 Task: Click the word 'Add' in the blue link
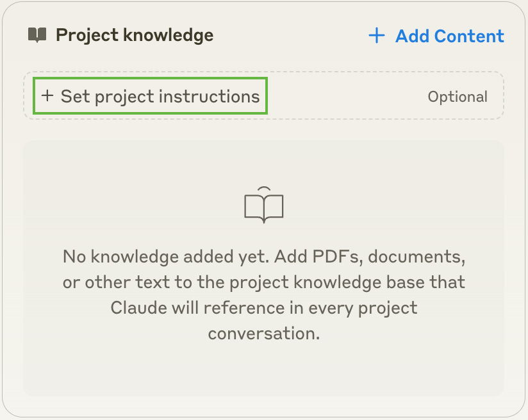click(413, 36)
